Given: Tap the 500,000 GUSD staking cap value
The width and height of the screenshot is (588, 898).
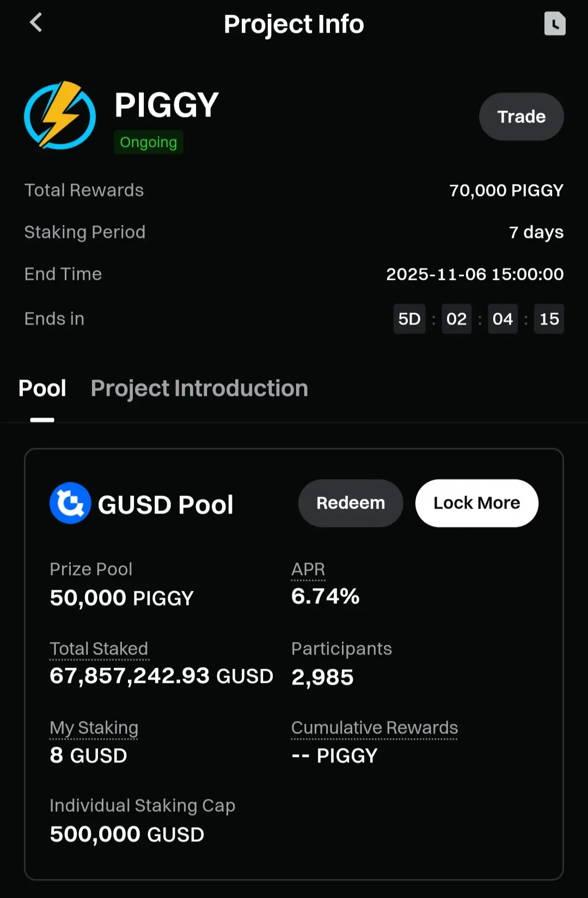Looking at the screenshot, I should point(127,834).
